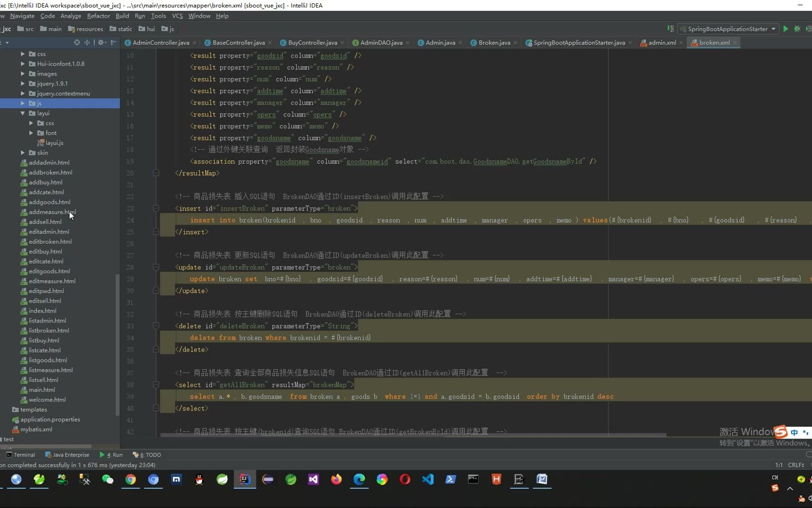Image resolution: width=812 pixels, height=508 pixels.
Task: Launch Visual Studio Code from the taskbar
Action: point(427,479)
